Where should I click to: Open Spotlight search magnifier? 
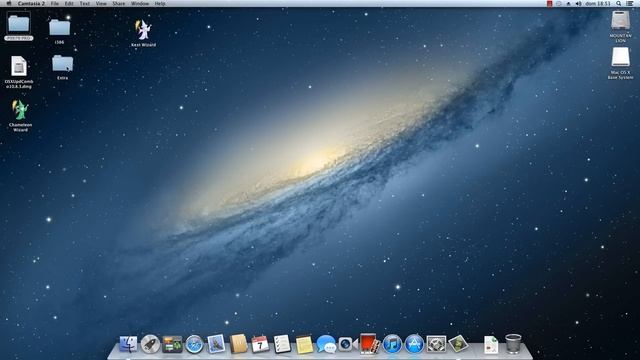pos(619,3)
